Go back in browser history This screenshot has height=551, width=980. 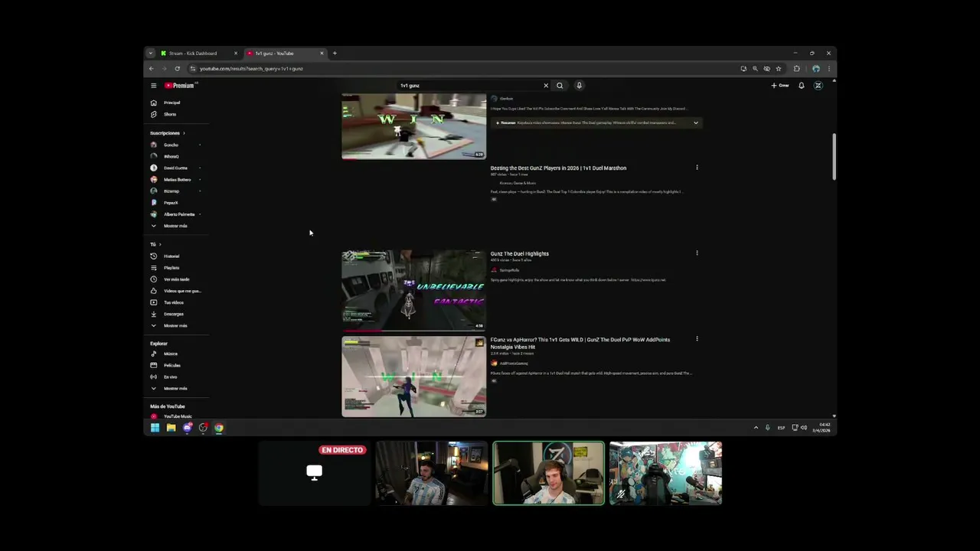(x=151, y=69)
